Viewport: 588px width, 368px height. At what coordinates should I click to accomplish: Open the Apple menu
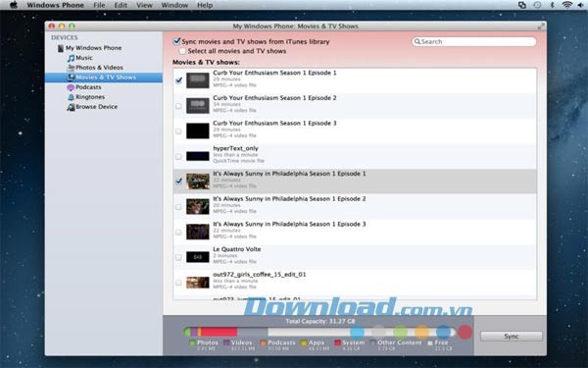coord(13,5)
